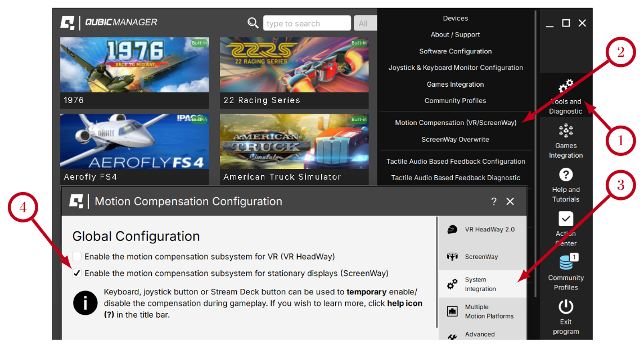Open Tools and Diagnostic gear icon
644x348 pixels.
tap(565, 87)
